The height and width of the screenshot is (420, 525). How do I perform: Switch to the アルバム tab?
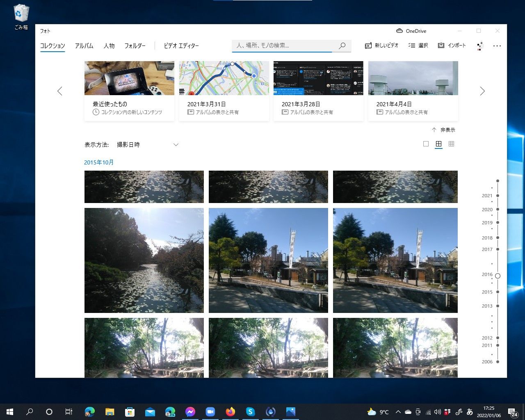(x=84, y=46)
